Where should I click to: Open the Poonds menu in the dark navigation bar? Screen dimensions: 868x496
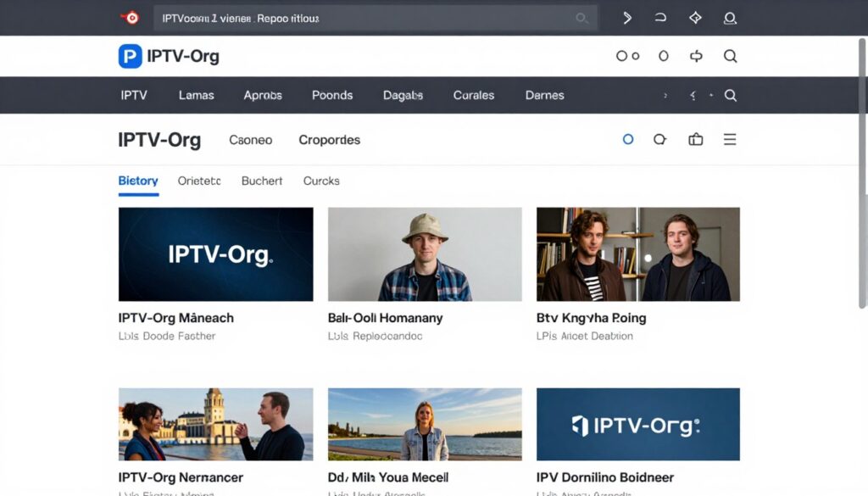[331, 95]
